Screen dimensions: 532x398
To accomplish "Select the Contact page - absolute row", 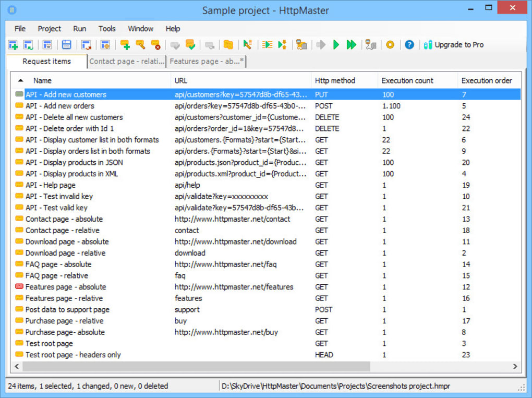I will 267,219.
